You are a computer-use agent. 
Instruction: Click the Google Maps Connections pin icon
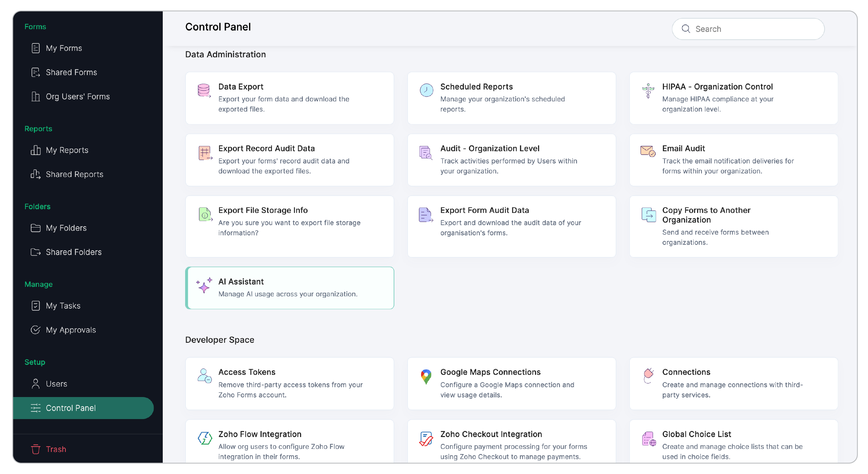tap(426, 376)
